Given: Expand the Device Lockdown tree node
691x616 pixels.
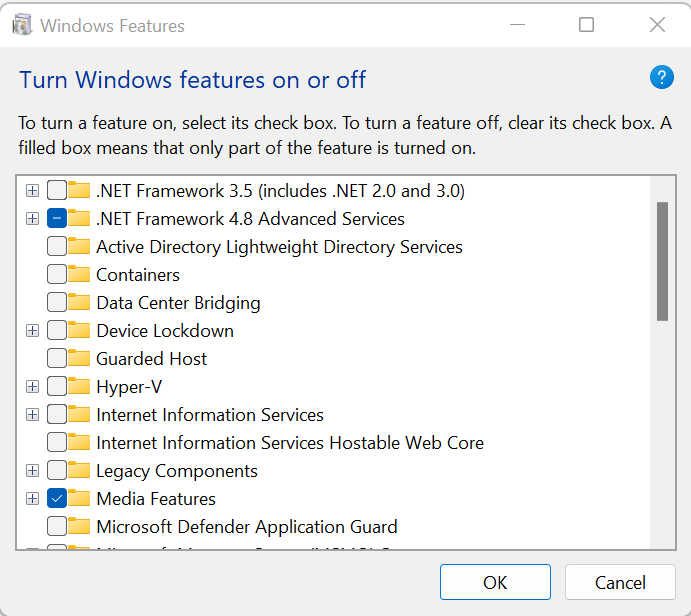Looking at the screenshot, I should click(x=32, y=330).
